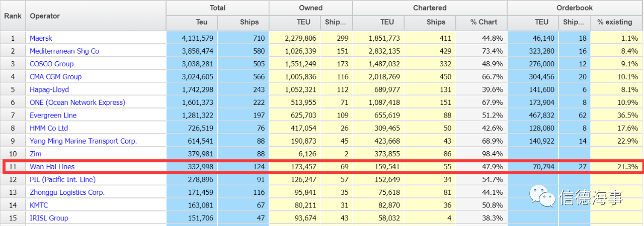Sort by the Rank column header
The width and height of the screenshot is (644, 226).
[x=13, y=16]
